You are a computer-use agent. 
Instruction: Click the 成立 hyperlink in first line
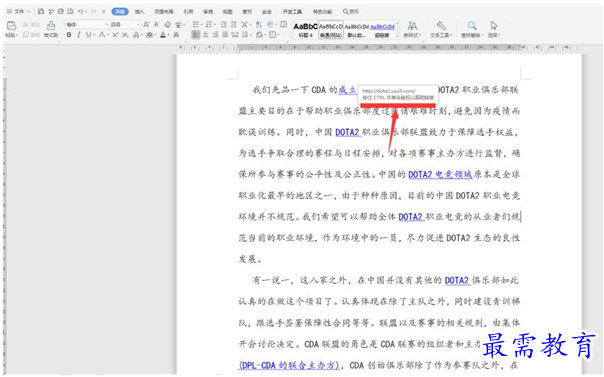[347, 90]
